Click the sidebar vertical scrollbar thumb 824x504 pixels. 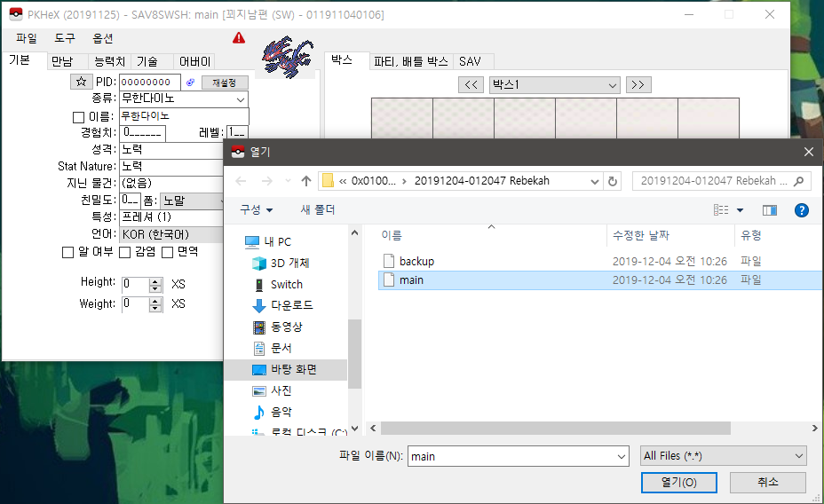coord(354,353)
